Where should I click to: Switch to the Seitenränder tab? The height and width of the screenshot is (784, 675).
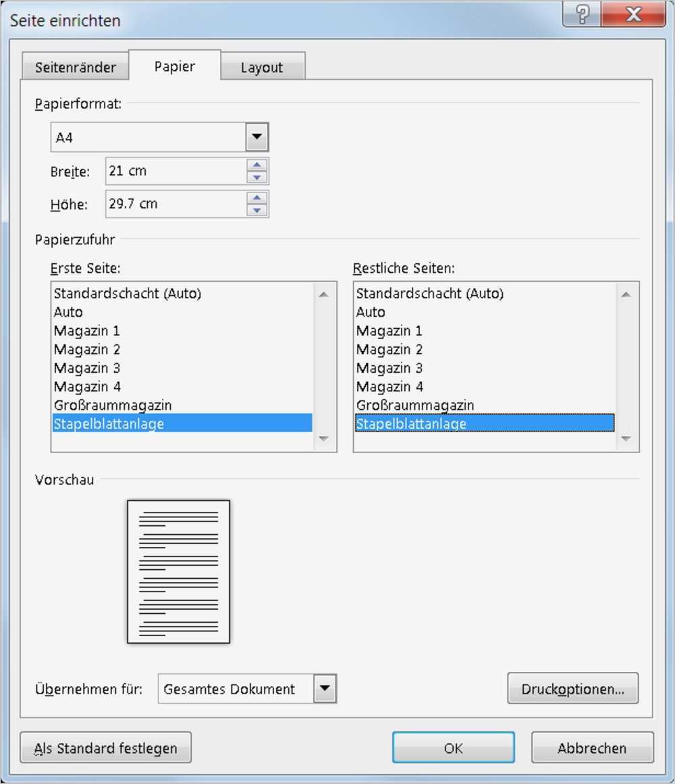point(74,65)
